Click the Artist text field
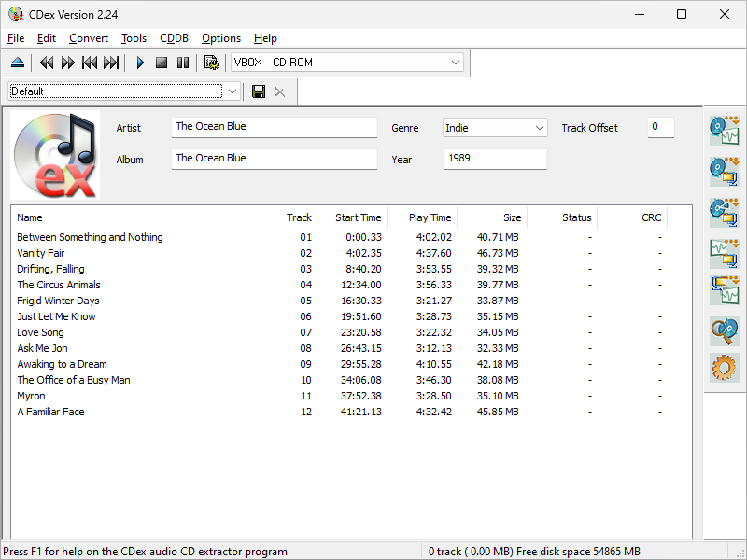The image size is (747, 560). click(x=274, y=127)
